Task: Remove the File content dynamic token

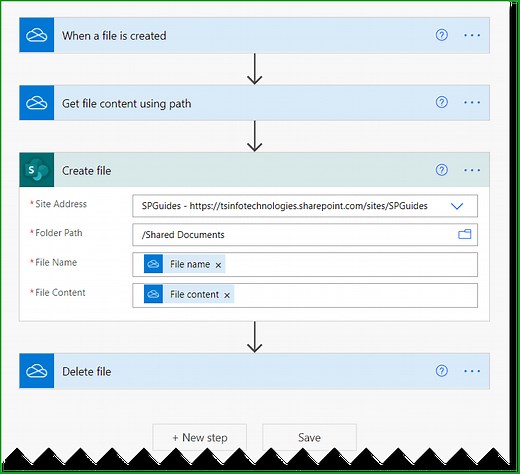Action: click(227, 295)
